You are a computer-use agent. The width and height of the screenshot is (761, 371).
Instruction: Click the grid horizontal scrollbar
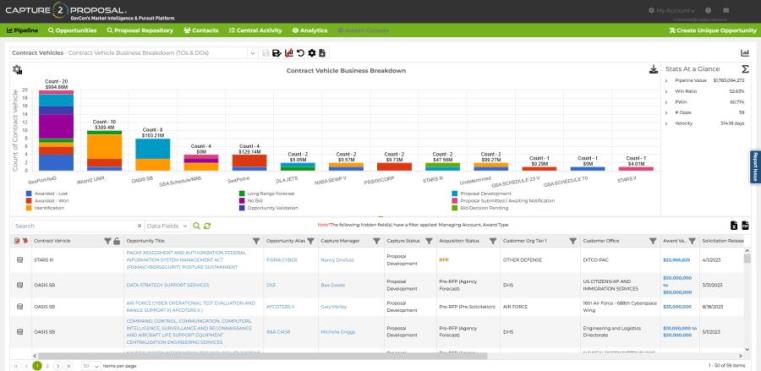(263, 356)
